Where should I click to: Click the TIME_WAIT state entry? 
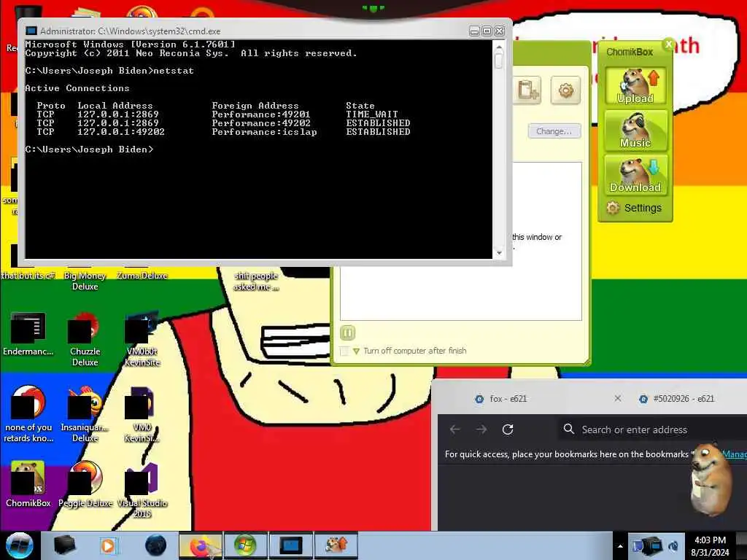tap(372, 114)
